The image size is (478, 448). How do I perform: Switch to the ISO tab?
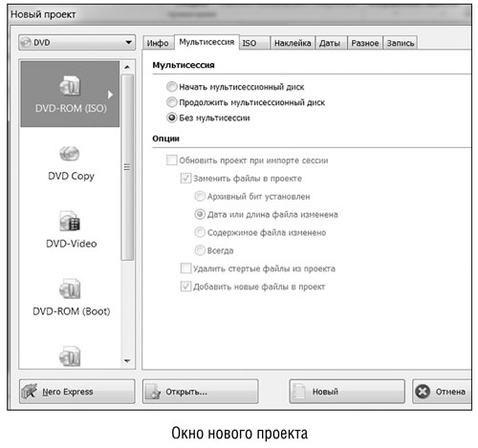(x=254, y=43)
